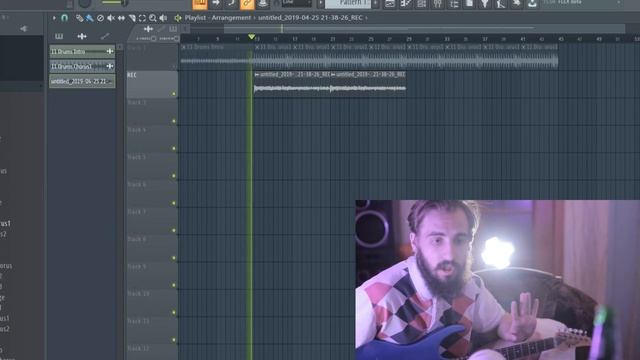Toggle mute dot on Track 4
The width and height of the screenshot is (640, 360).
coord(174,149)
